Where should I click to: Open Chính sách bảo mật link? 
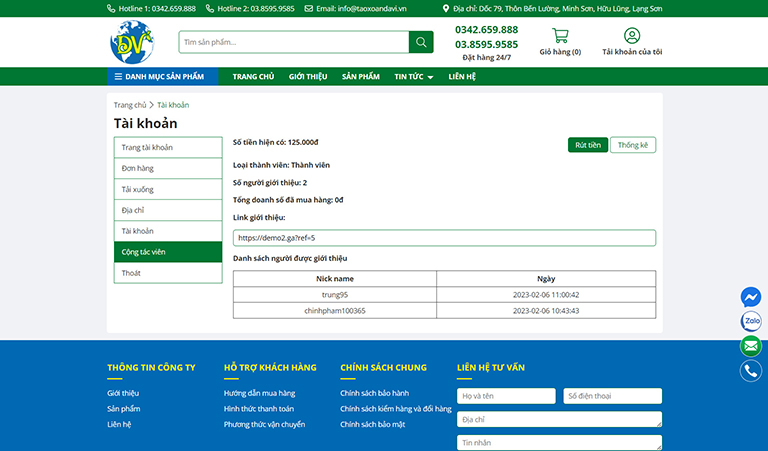tap(372, 425)
